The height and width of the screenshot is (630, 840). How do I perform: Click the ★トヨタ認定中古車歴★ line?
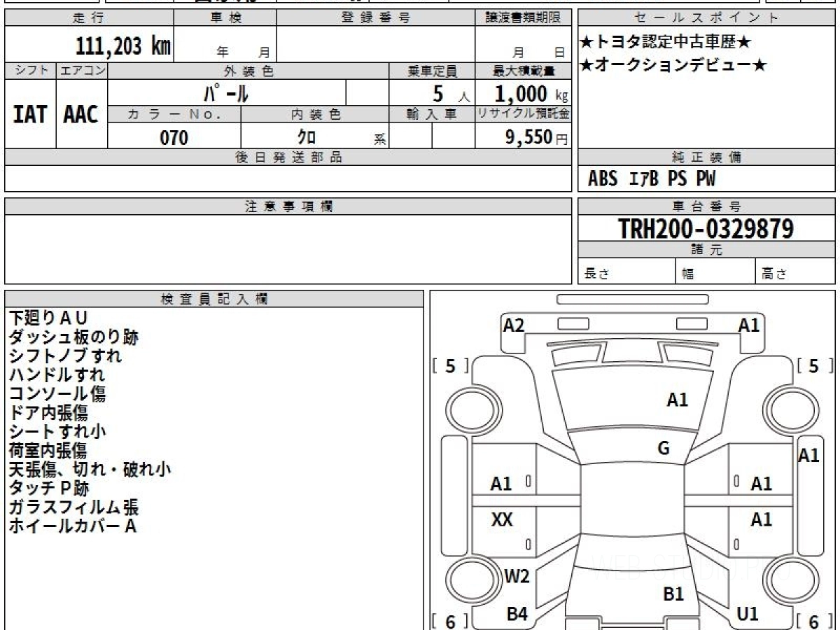666,43
